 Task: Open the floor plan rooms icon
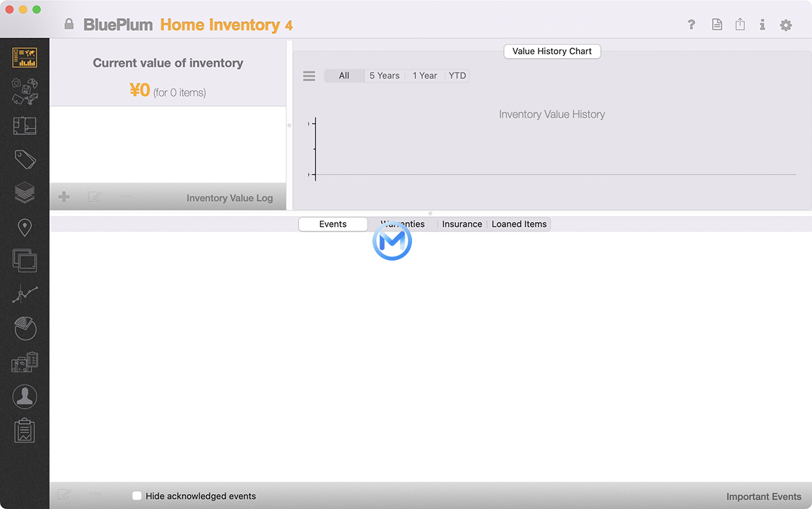coord(25,126)
